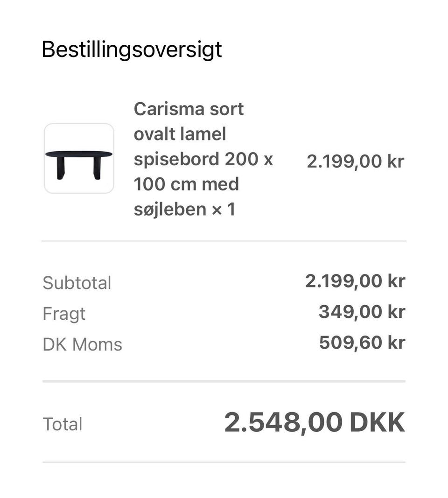Open the Carisma sort ovalt lamel spisebord title
This screenshot has height=498, width=448.
pyautogui.click(x=203, y=159)
